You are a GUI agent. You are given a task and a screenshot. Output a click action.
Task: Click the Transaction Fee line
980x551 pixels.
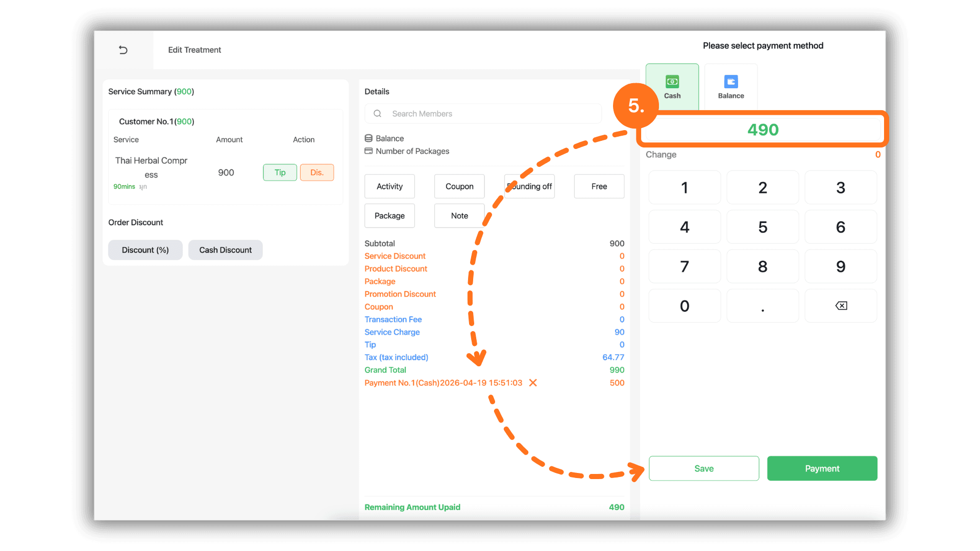(x=494, y=319)
